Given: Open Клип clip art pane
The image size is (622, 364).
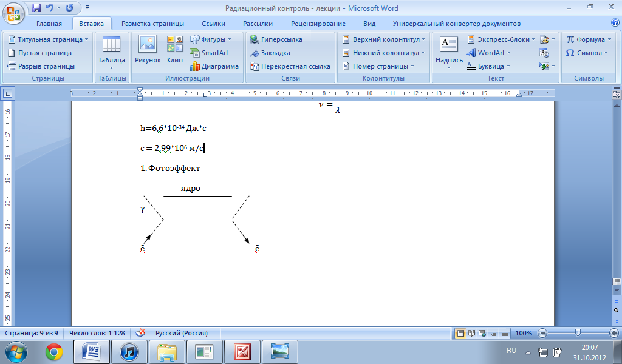Looking at the screenshot, I should coord(175,50).
